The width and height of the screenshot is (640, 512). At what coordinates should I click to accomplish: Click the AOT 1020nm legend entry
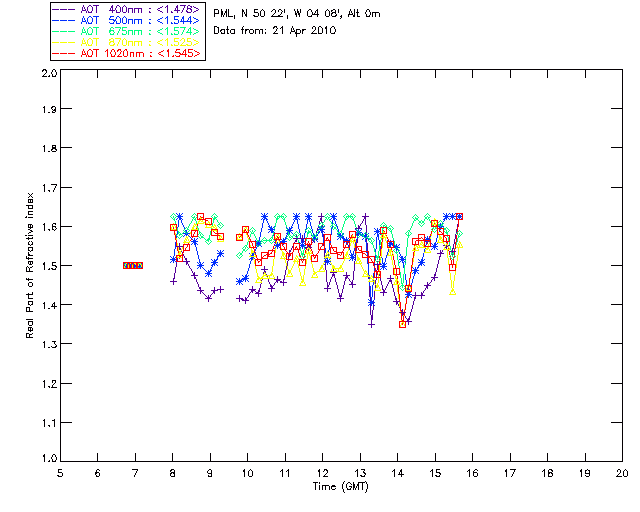[x=127, y=53]
